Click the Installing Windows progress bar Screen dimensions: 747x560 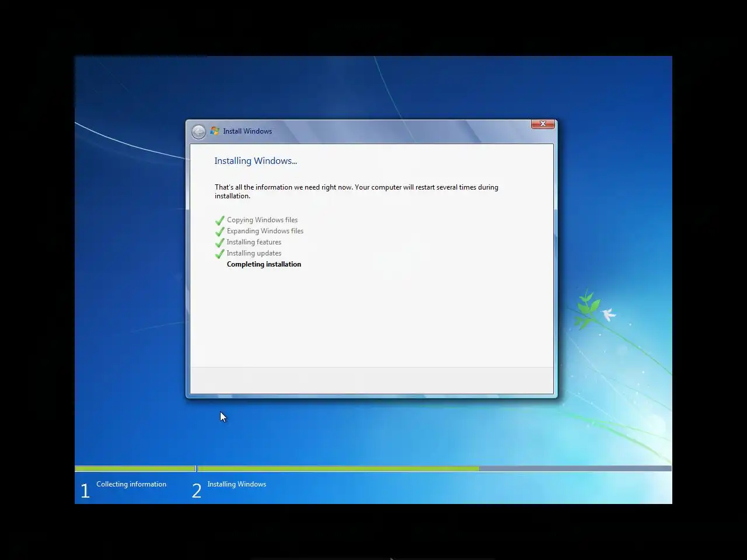[434, 468]
